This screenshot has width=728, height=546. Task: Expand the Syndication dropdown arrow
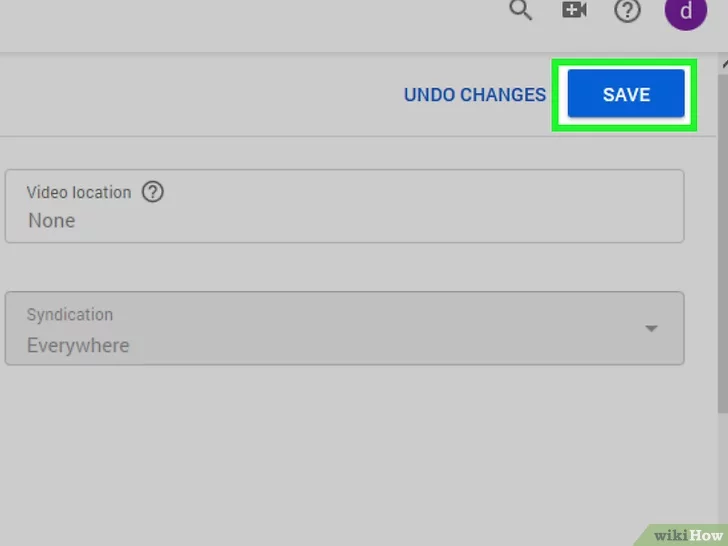[x=652, y=329]
